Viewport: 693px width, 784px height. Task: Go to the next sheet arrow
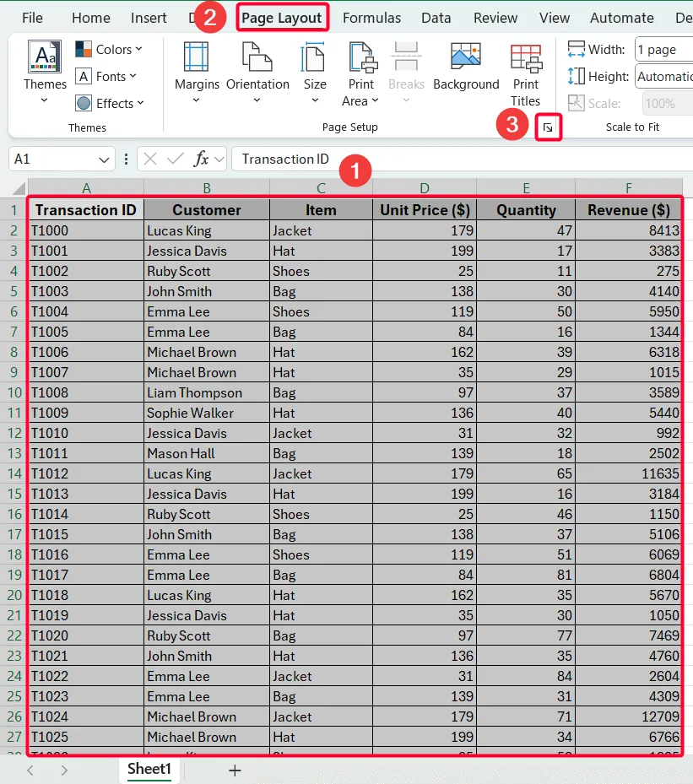coord(64,770)
